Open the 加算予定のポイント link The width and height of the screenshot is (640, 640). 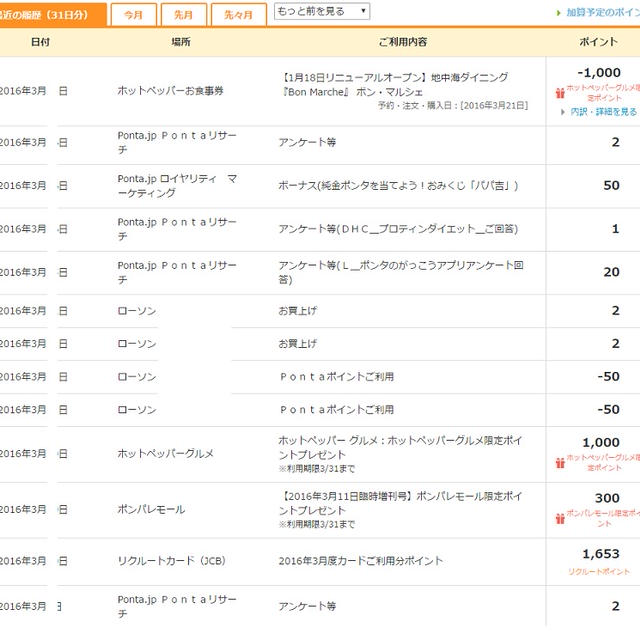coord(603,13)
